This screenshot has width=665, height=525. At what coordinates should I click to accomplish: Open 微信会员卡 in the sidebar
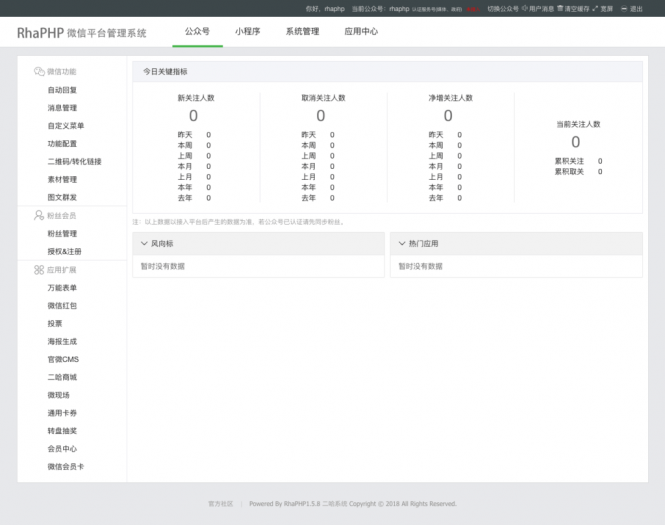tap(66, 466)
